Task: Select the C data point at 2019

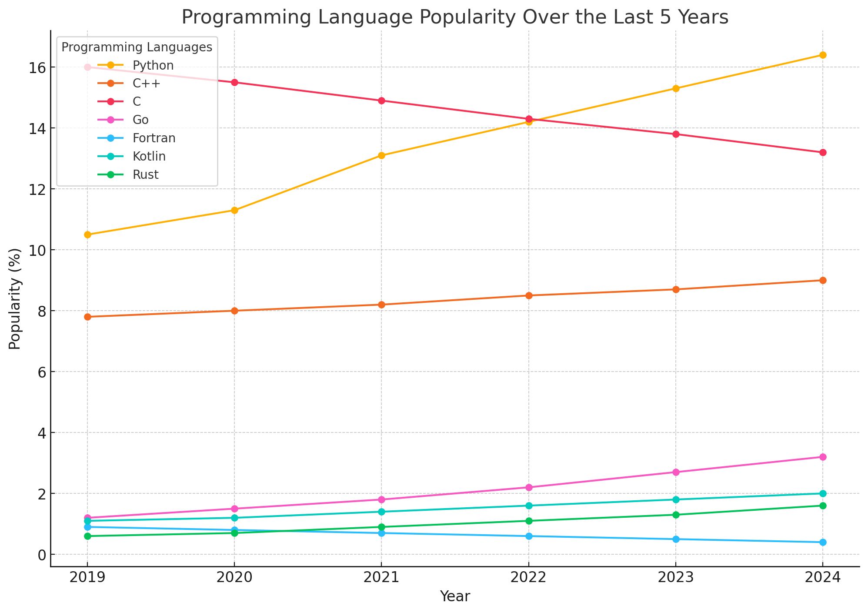Action: pos(88,67)
